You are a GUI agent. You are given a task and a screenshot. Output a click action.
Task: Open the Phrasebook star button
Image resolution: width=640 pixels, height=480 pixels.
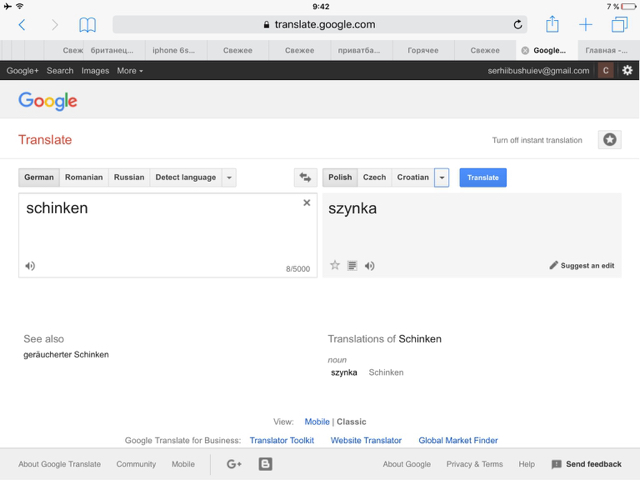click(609, 140)
